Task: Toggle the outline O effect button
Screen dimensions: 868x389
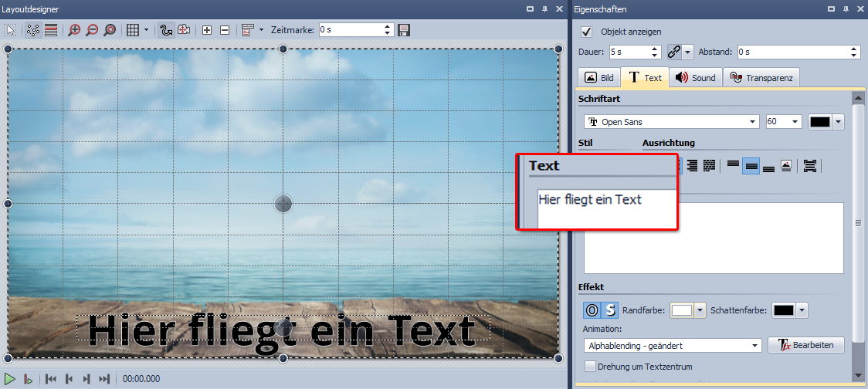Action: [x=592, y=310]
